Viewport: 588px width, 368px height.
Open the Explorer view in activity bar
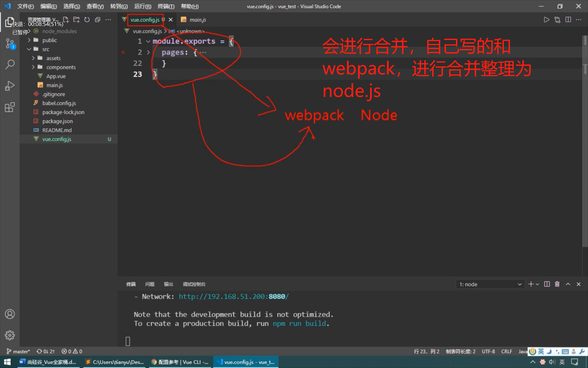[x=10, y=22]
